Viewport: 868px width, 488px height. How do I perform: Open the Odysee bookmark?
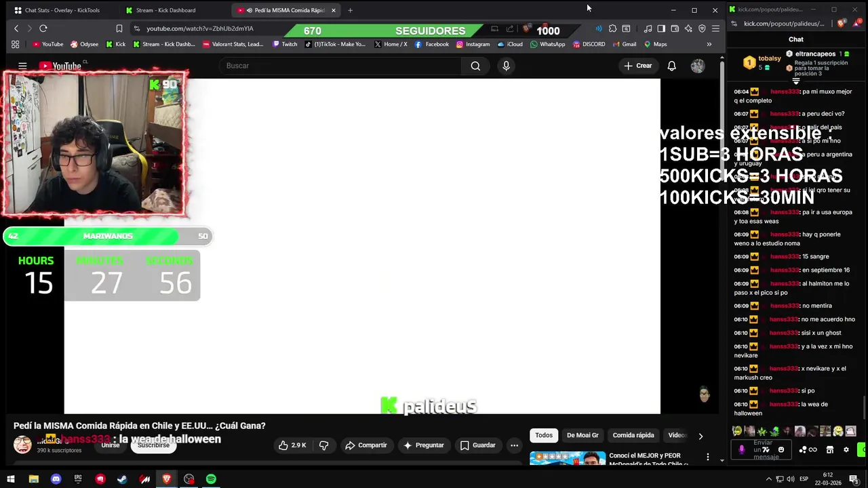(x=84, y=44)
